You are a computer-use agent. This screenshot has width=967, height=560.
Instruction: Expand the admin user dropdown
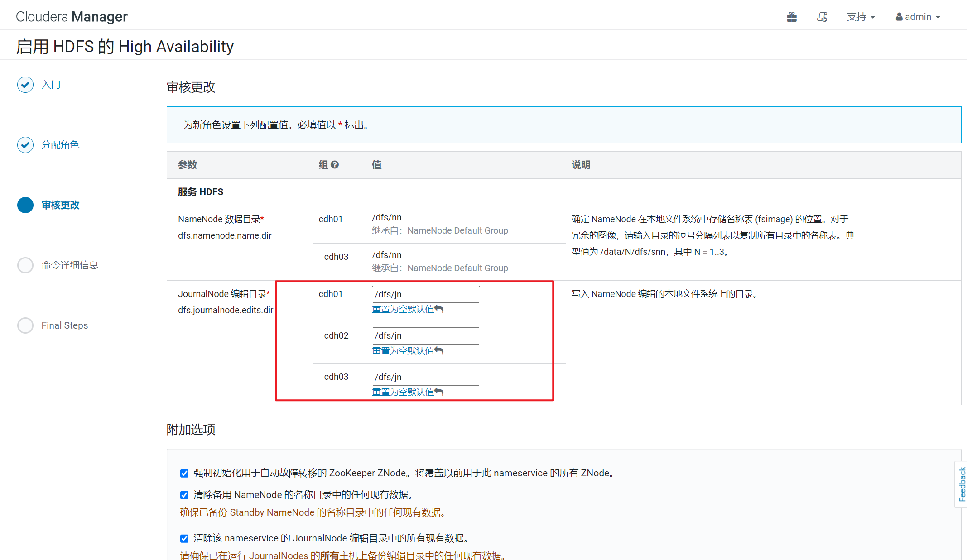tap(918, 17)
